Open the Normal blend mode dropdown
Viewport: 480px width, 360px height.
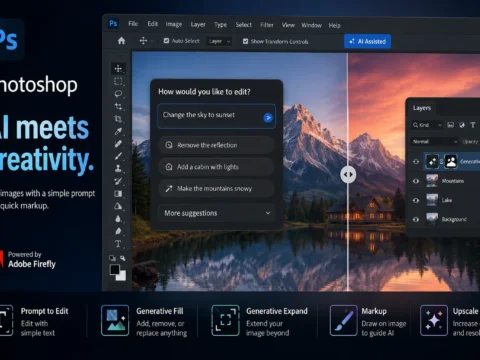point(435,142)
